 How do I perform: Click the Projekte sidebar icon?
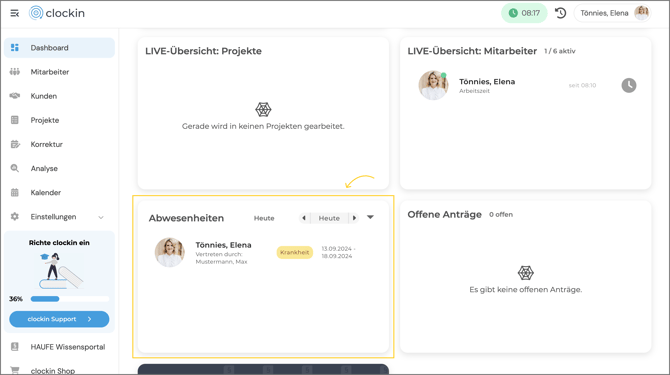tap(15, 120)
